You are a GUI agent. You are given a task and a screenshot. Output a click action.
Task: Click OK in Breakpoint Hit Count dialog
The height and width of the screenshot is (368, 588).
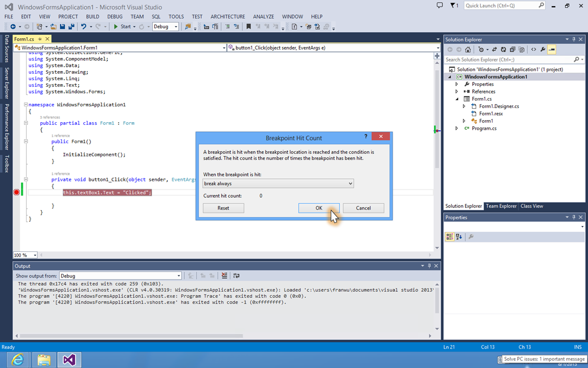[x=318, y=208]
